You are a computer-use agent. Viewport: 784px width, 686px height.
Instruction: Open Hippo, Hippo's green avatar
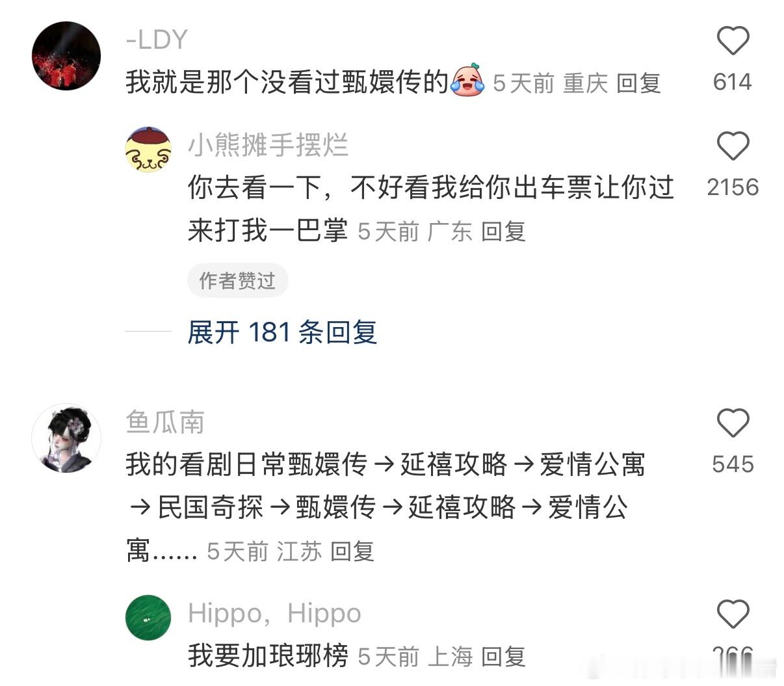pos(148,618)
